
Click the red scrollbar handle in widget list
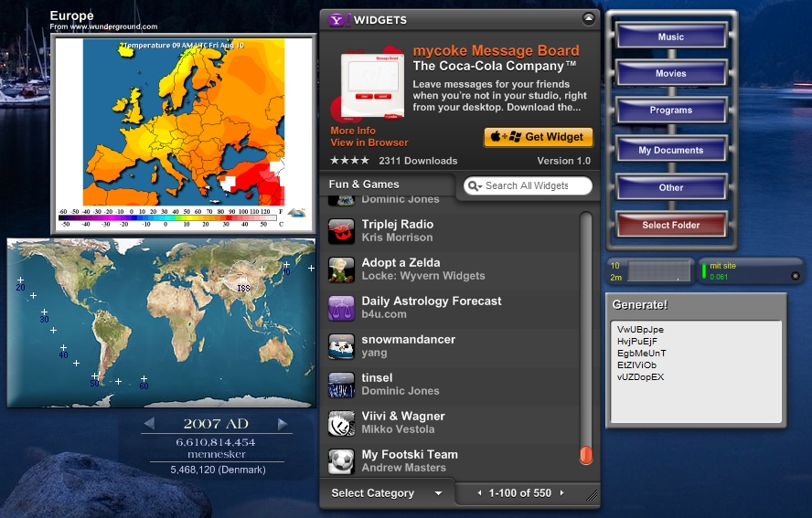(x=586, y=454)
